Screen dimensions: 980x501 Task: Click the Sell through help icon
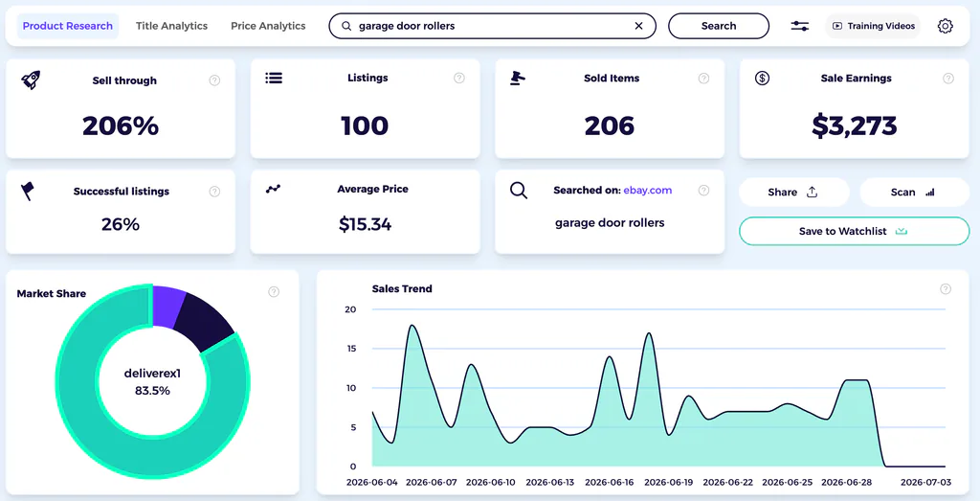[x=214, y=80]
